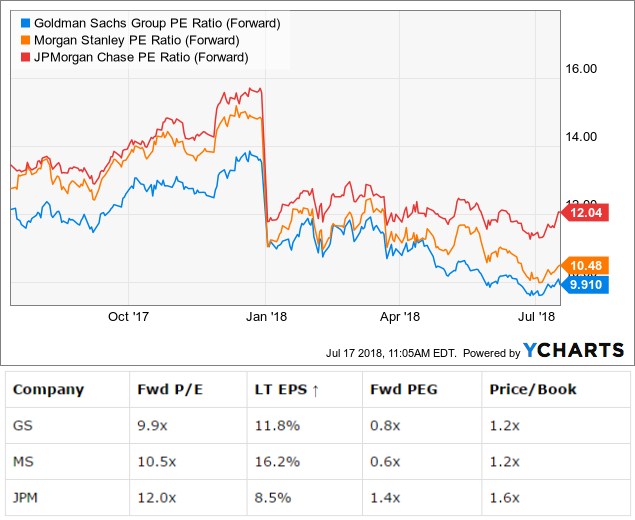Select the JPMorgan Chase PE Ratio legend label
Screen dimensions: 635x520
coord(136,57)
